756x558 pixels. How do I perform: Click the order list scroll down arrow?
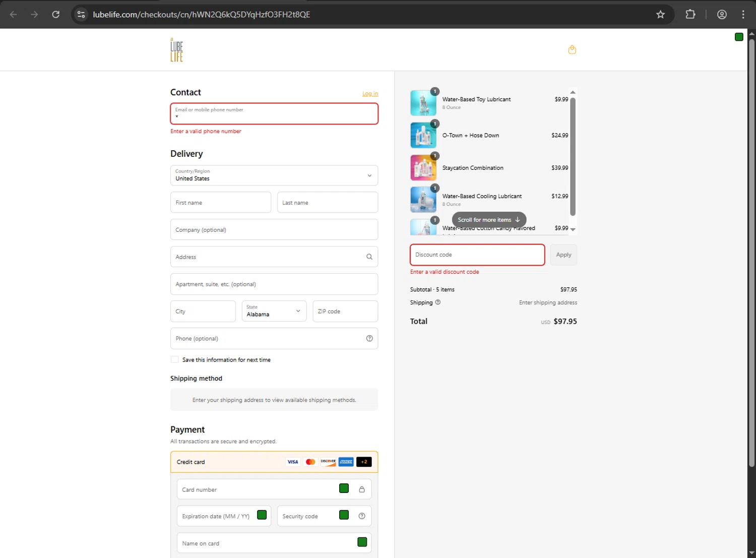(x=573, y=230)
